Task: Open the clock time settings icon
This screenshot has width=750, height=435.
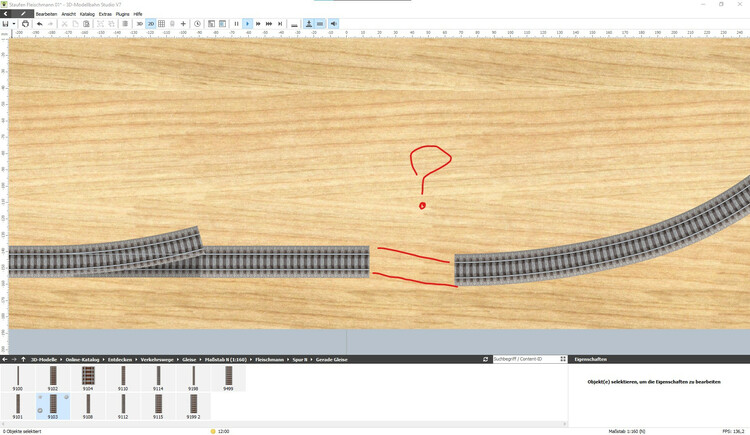Action: pyautogui.click(x=197, y=24)
